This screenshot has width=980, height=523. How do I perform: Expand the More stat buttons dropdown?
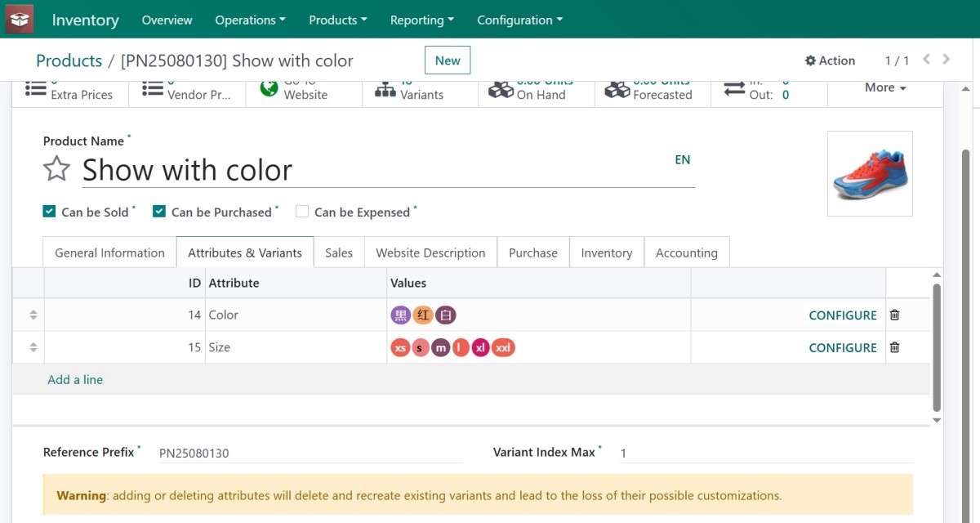coord(885,87)
